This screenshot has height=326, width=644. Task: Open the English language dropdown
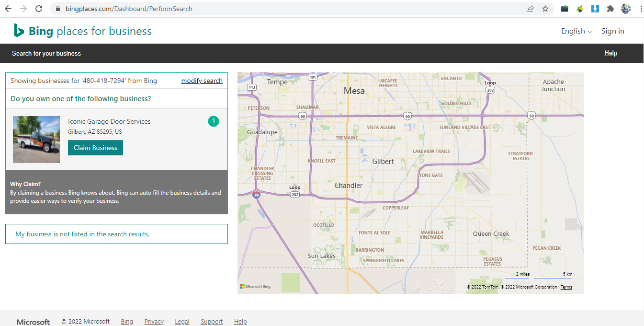point(576,31)
